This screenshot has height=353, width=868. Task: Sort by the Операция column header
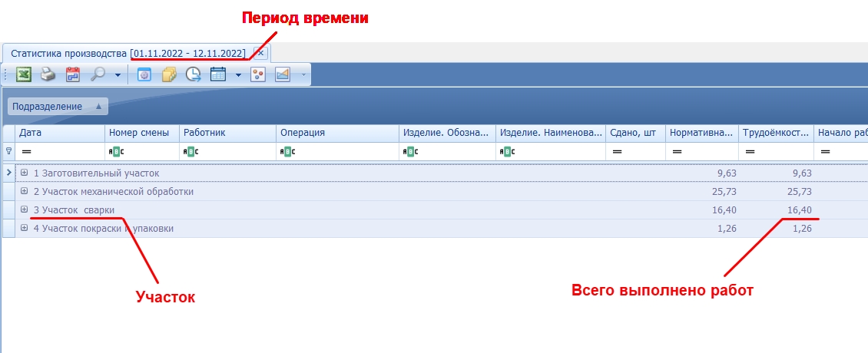pyautogui.click(x=337, y=133)
